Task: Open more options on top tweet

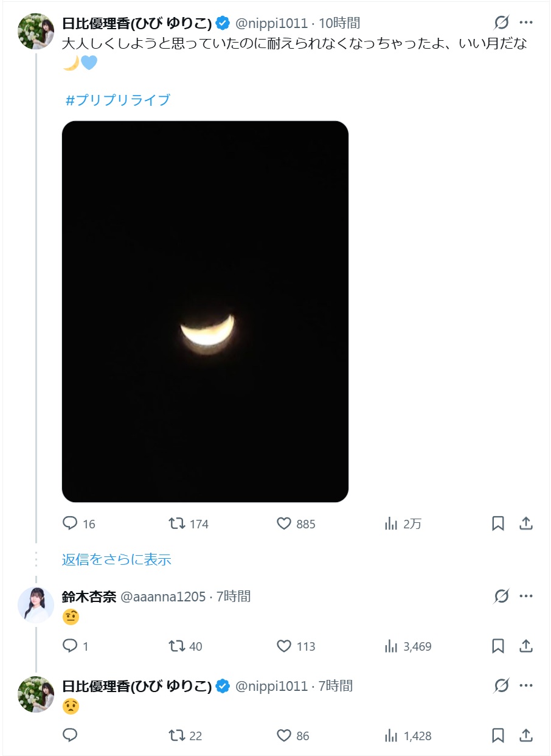Action: 526,23
